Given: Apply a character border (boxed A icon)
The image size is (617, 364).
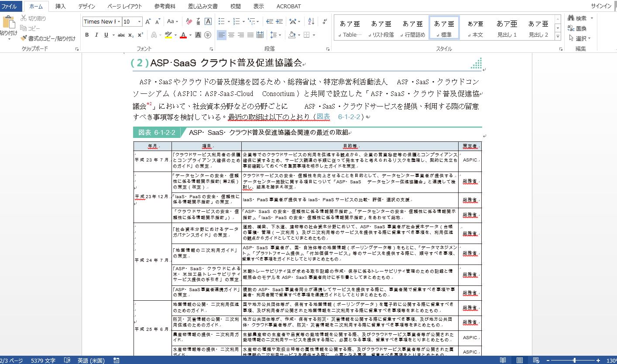Looking at the screenshot, I should pos(208,21).
